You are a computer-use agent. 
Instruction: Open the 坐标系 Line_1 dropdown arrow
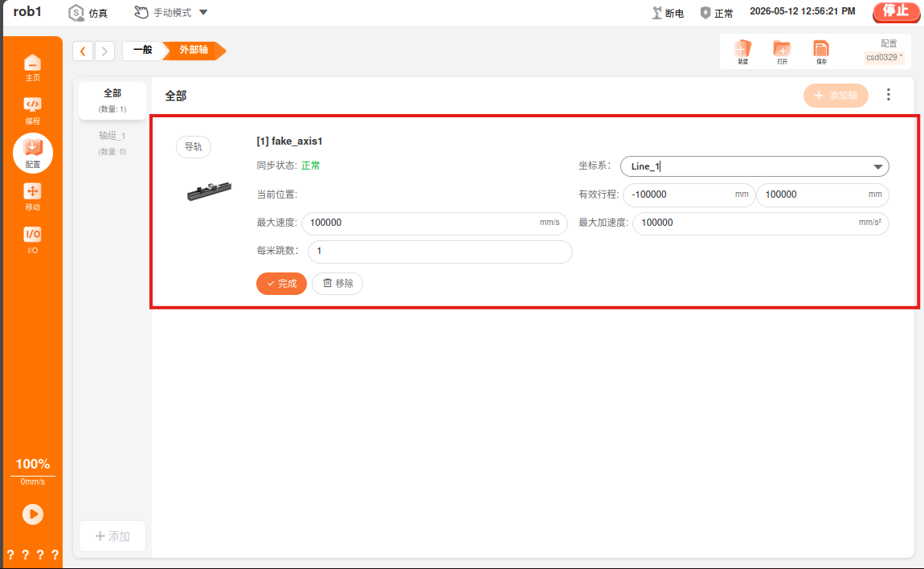(877, 167)
